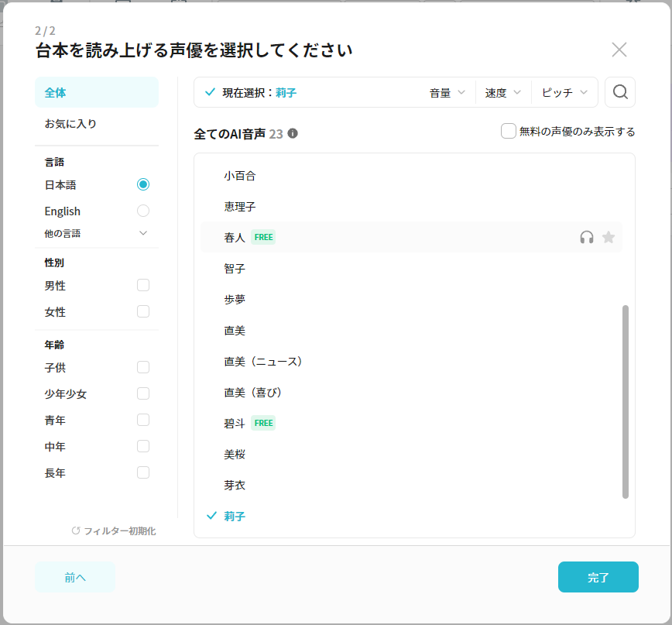Click the フィルター初期化 reset icon

[x=76, y=531]
